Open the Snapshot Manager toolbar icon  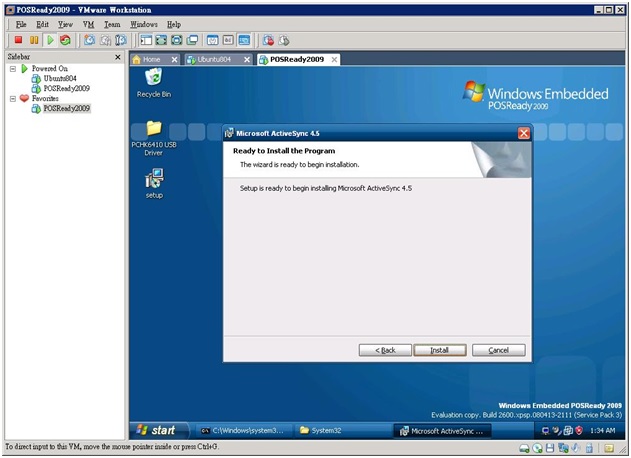coord(121,40)
